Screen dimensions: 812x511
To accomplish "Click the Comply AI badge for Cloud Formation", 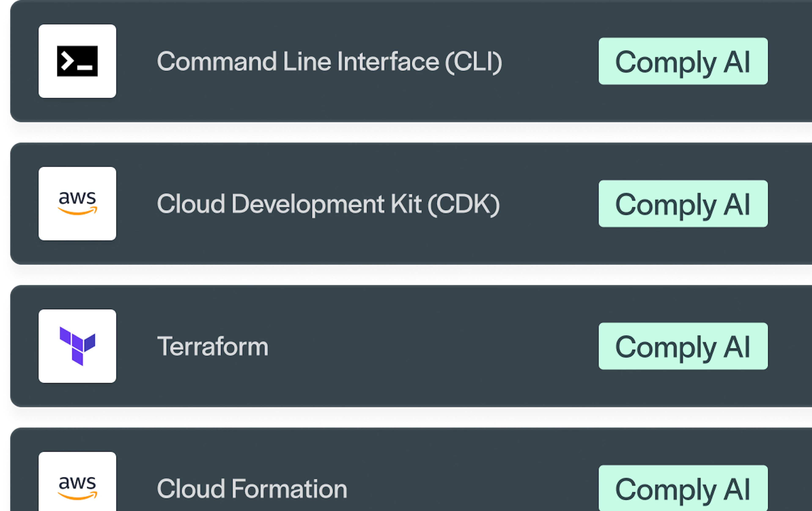I will coord(683,488).
